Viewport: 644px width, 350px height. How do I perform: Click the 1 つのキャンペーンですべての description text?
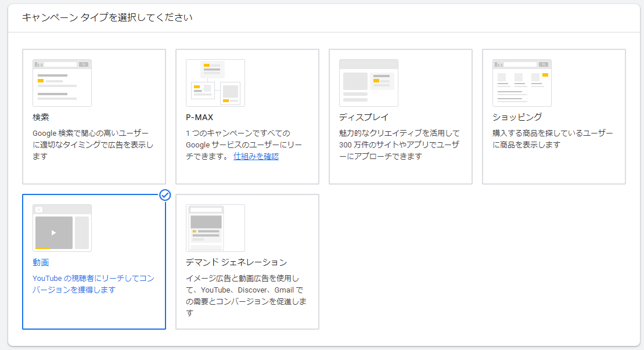[244, 145]
